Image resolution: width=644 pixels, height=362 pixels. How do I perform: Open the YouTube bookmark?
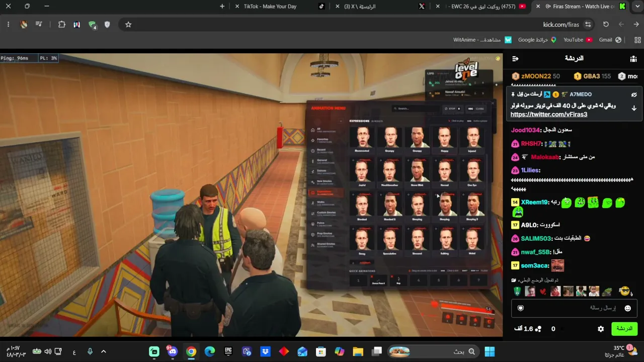(x=578, y=40)
